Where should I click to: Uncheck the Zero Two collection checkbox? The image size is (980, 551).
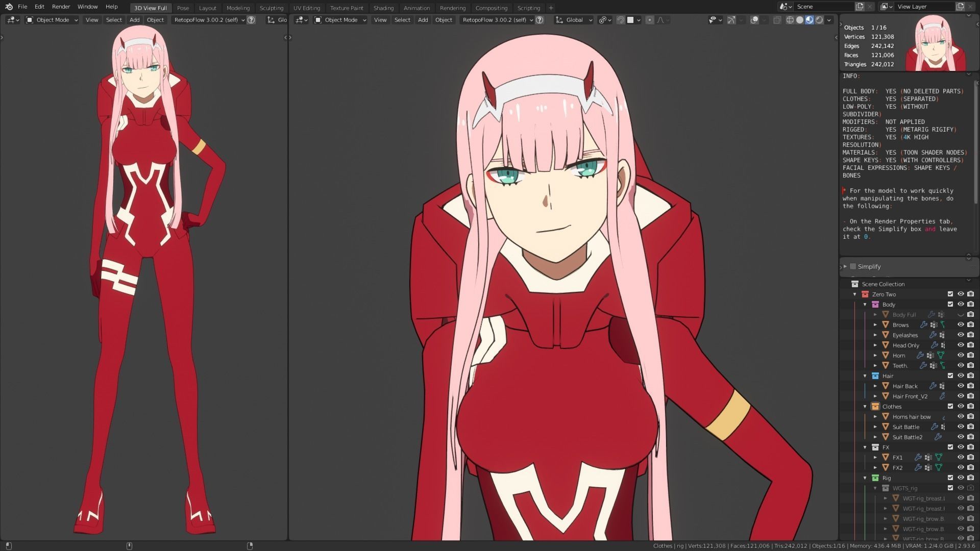[950, 294]
